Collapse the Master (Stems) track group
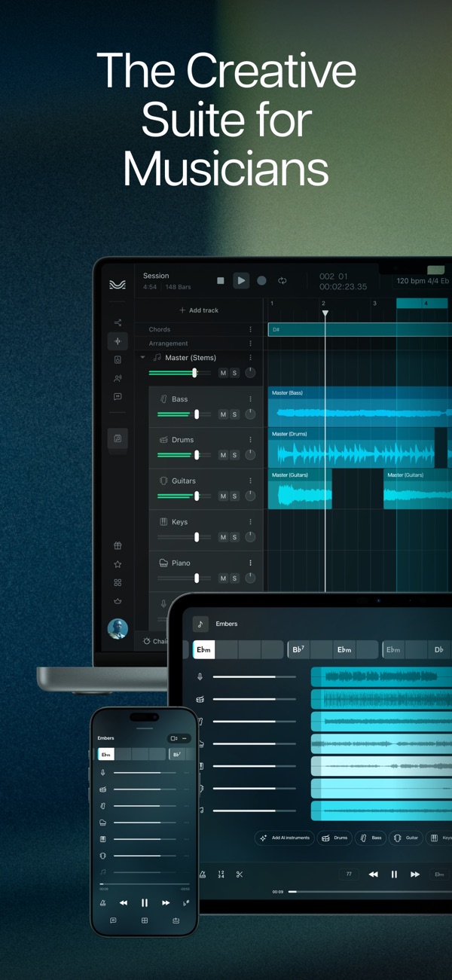Screen dimensions: 452x980 coord(142,358)
